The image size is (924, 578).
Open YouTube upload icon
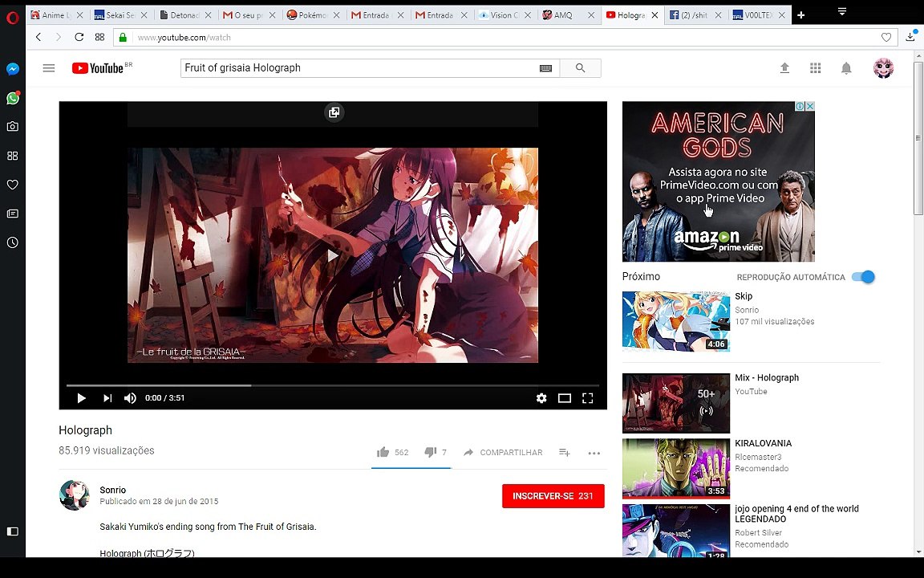[x=784, y=68]
